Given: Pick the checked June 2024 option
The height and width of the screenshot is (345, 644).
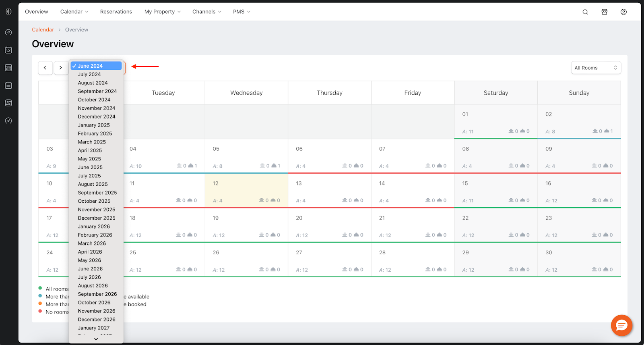Looking at the screenshot, I should [96, 66].
